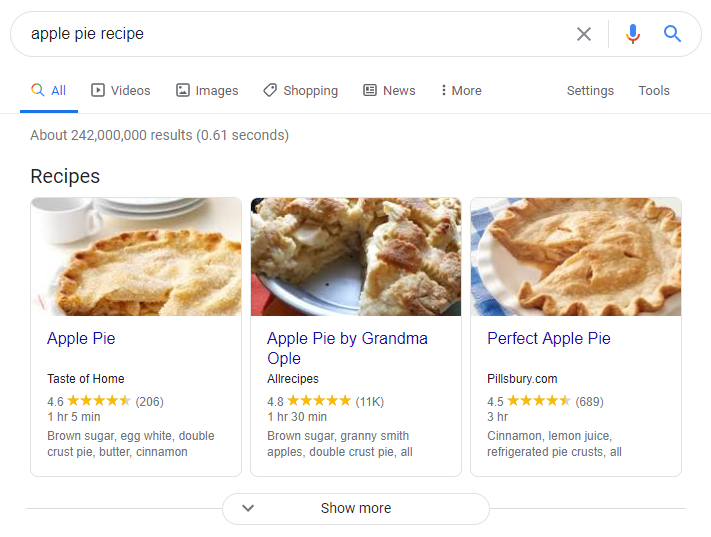Open the Videos tab

click(120, 90)
